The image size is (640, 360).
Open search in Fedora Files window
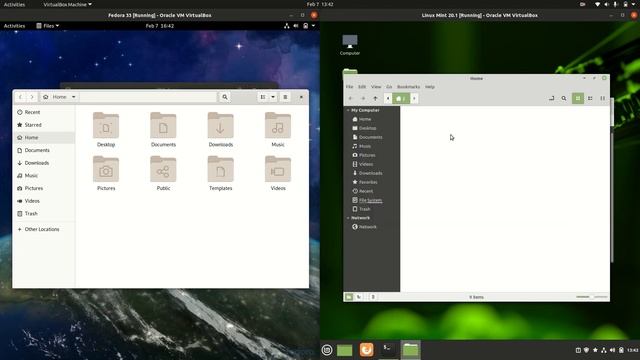point(225,97)
